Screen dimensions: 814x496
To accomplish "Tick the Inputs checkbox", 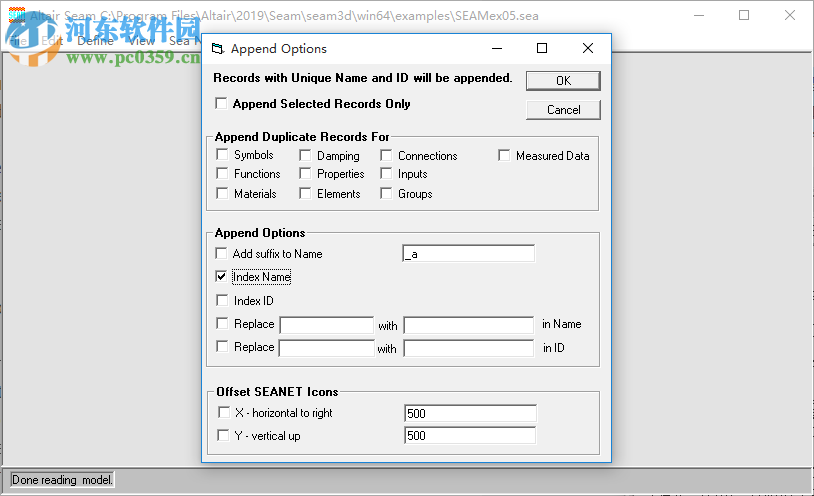I will [x=386, y=173].
